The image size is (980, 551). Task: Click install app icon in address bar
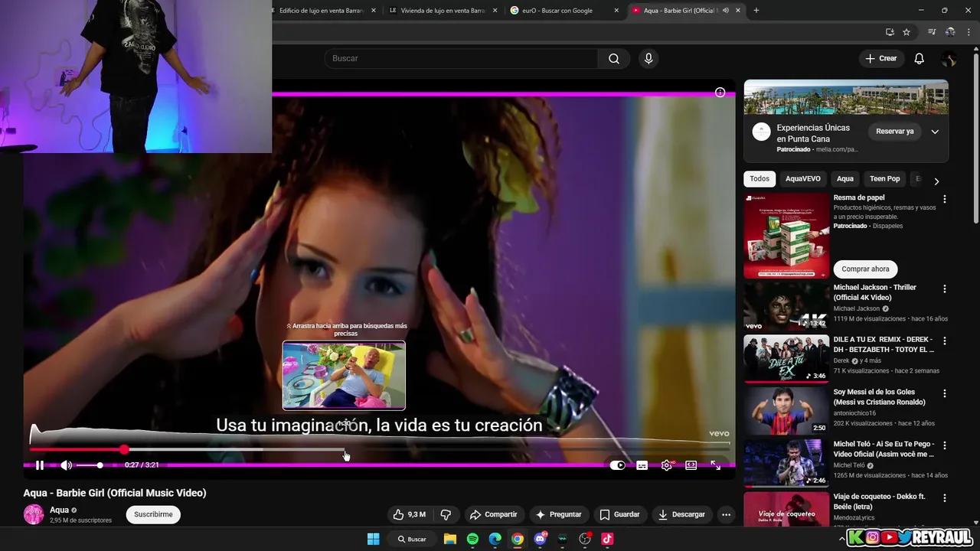coord(890,32)
